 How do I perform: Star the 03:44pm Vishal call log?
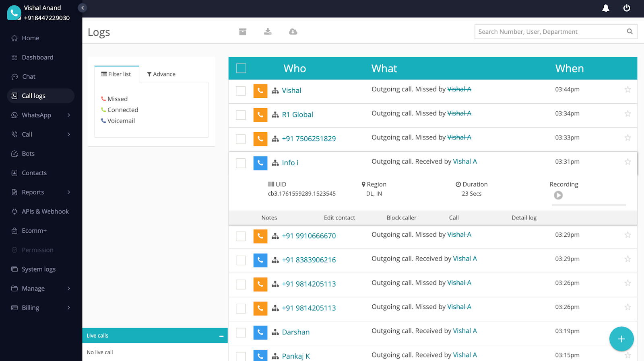pyautogui.click(x=627, y=90)
